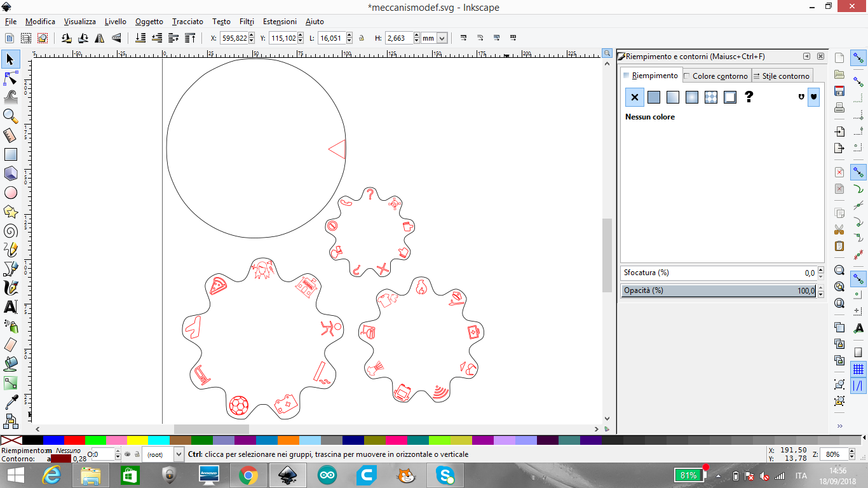Screen dimensions: 868x488
Task: Select the Measure ruler tool
Action: tap(10, 135)
